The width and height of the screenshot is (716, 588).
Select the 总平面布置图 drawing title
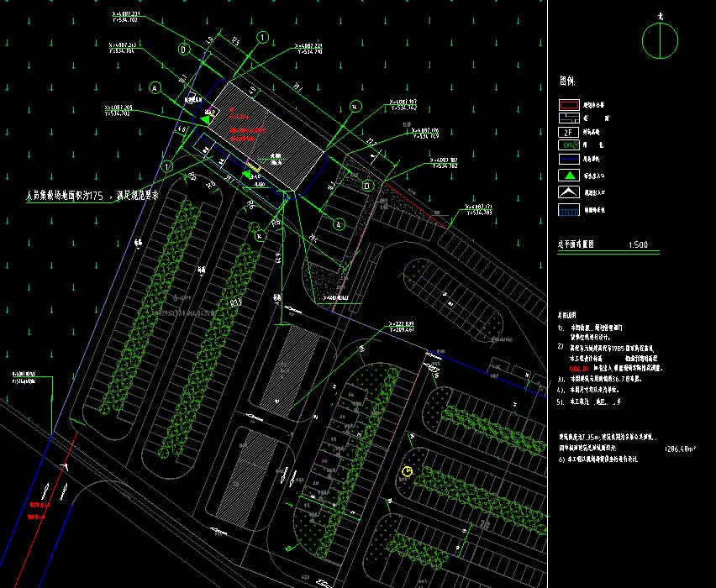tap(576, 244)
